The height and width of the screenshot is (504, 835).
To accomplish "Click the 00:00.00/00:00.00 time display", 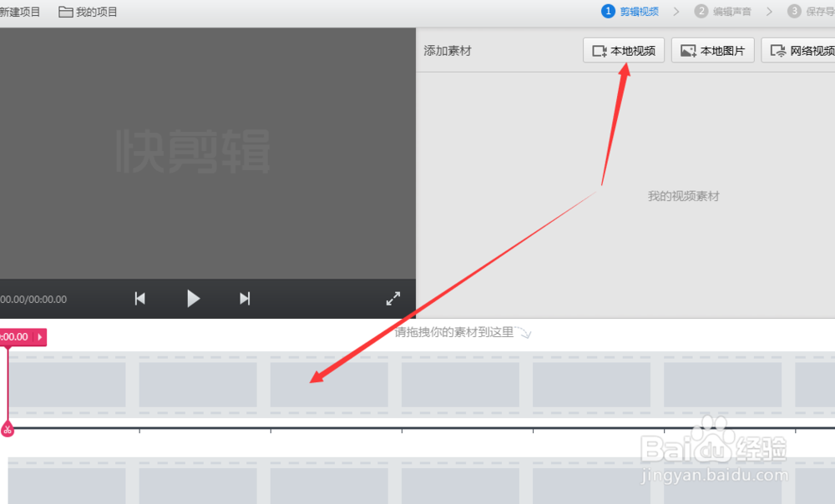I will click(x=33, y=300).
